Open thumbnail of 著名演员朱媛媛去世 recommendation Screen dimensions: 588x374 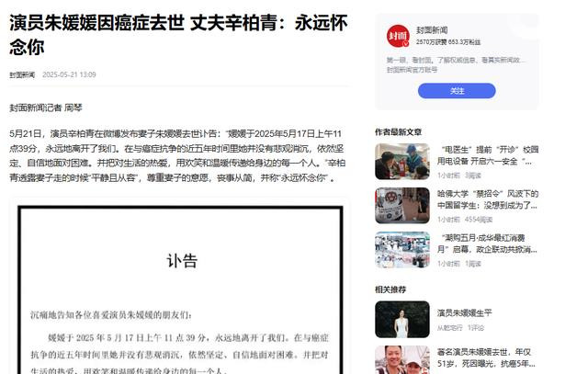402,359
